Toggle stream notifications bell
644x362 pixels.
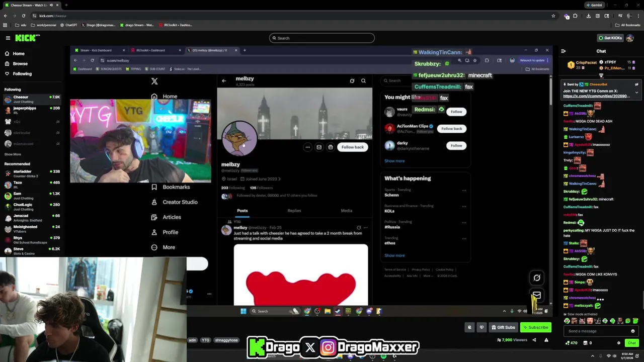click(x=469, y=327)
